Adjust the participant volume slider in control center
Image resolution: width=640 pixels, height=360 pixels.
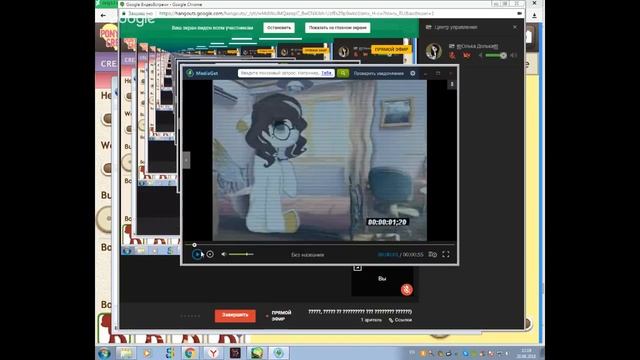pos(496,56)
